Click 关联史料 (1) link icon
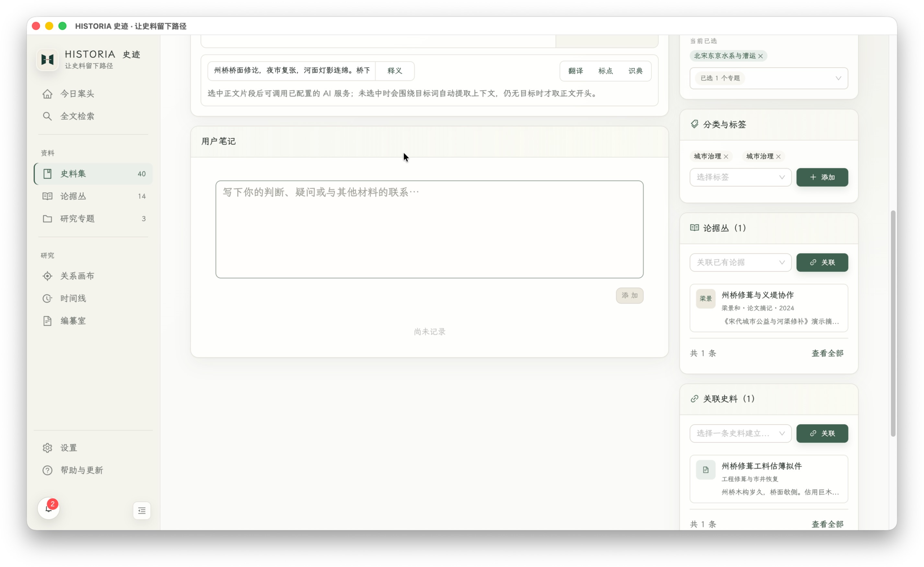Screen dimensions: 924x567 pyautogui.click(x=695, y=399)
